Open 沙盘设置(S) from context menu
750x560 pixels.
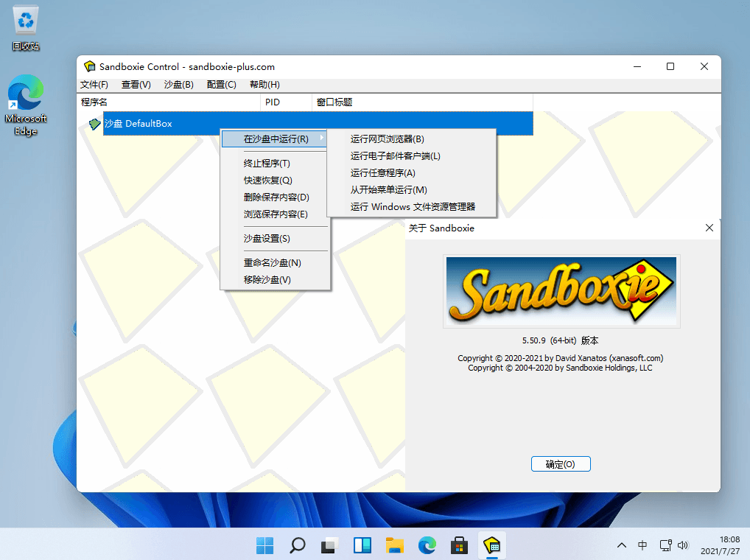275,239
